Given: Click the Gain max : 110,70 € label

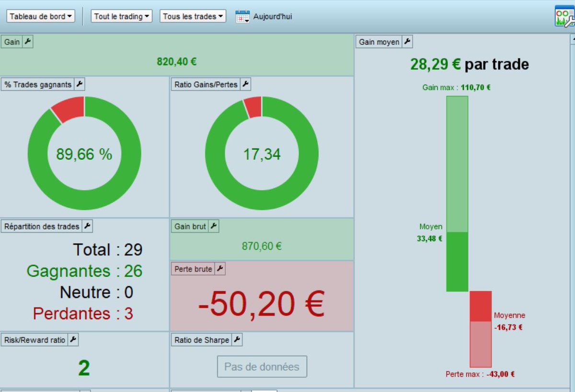Looking at the screenshot, I should pyautogui.click(x=457, y=88).
